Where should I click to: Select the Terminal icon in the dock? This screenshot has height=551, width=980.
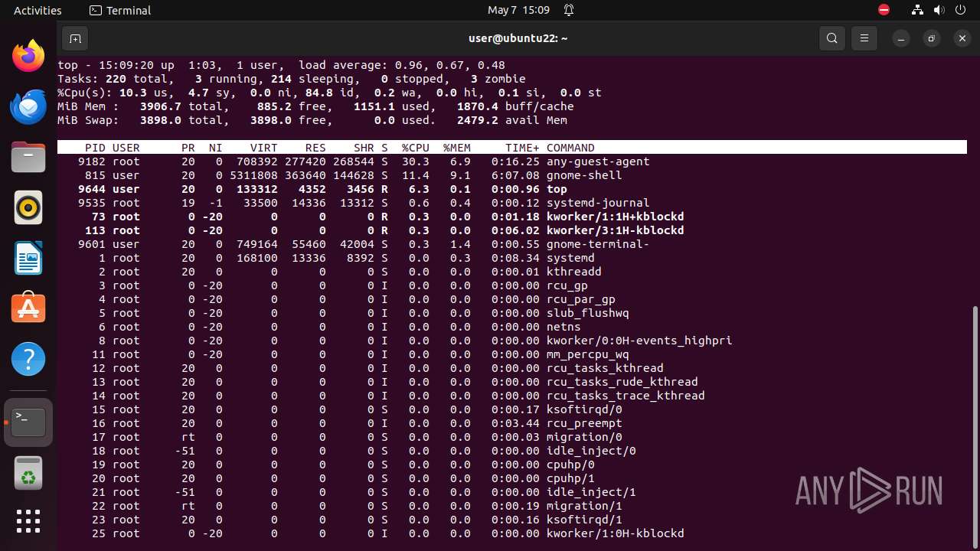click(x=28, y=422)
